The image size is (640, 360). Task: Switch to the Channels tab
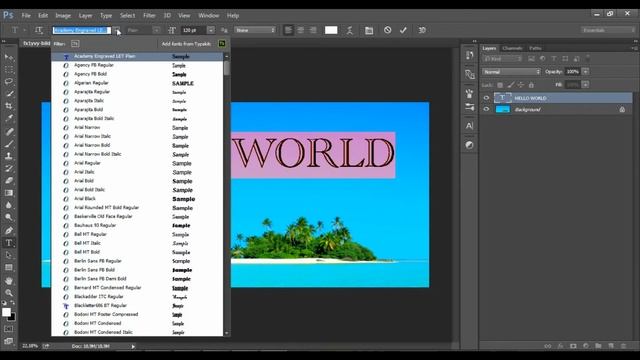512,48
